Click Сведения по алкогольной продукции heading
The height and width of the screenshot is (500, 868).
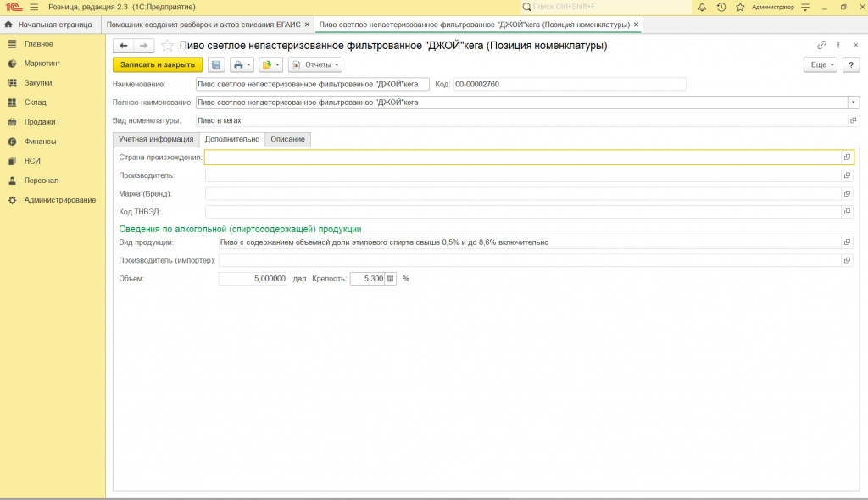240,229
